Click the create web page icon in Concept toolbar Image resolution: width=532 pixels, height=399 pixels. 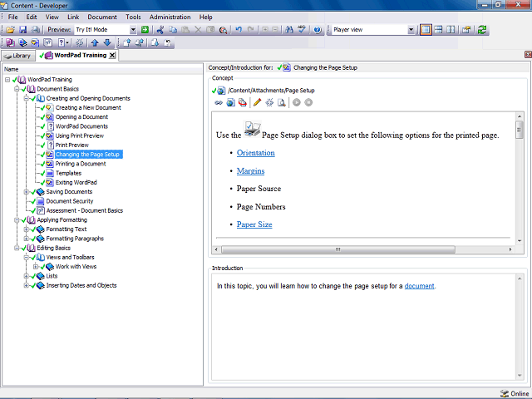tap(231, 102)
